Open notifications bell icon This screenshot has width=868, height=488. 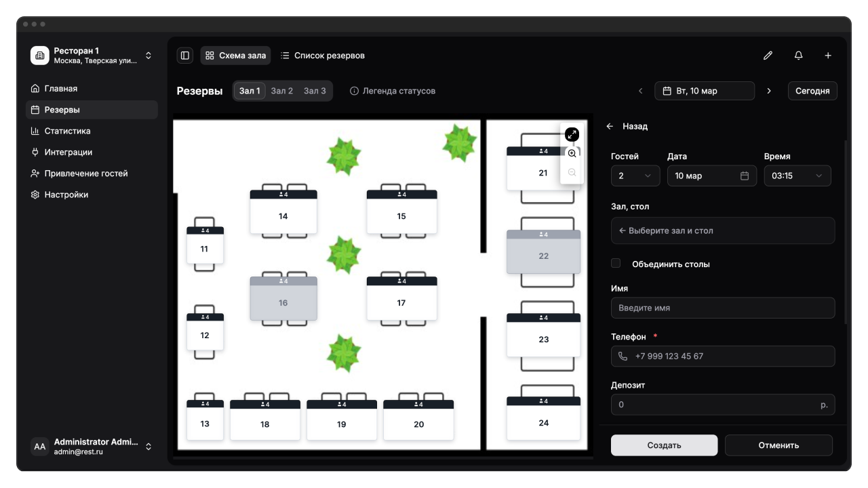tap(798, 56)
